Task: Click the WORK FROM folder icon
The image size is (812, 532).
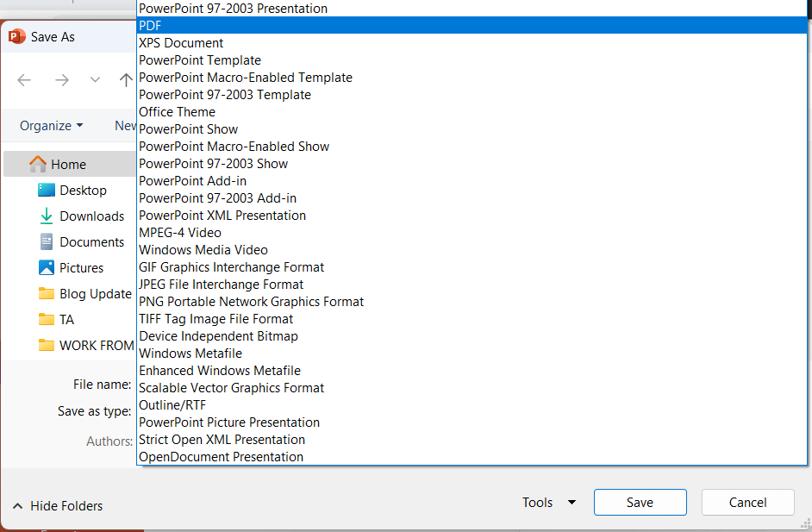Action: 46,346
